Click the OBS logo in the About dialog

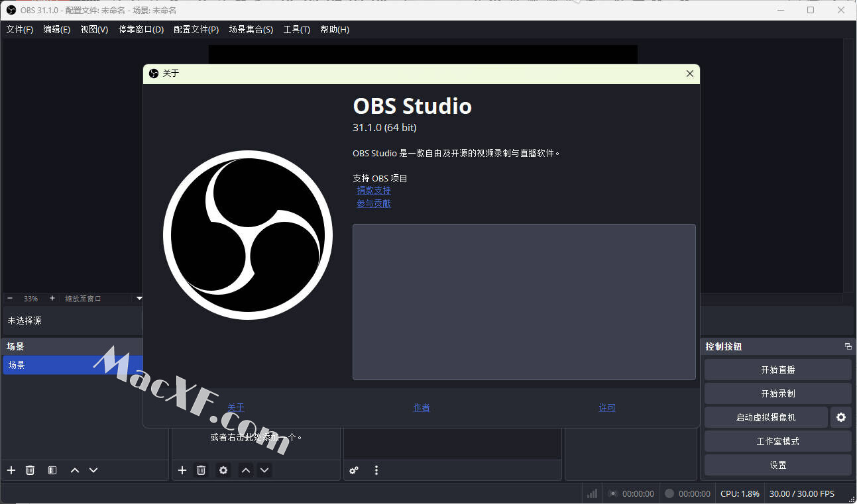pos(248,235)
